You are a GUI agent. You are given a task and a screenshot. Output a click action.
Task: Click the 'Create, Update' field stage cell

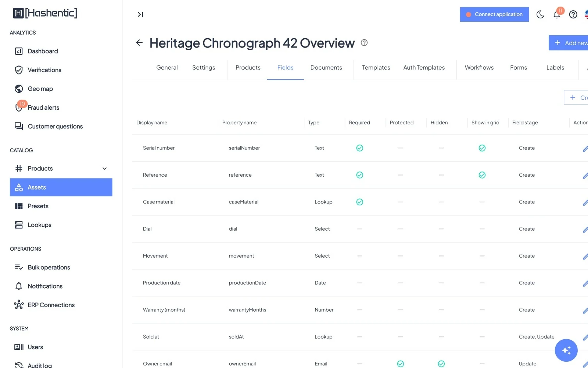(537, 337)
